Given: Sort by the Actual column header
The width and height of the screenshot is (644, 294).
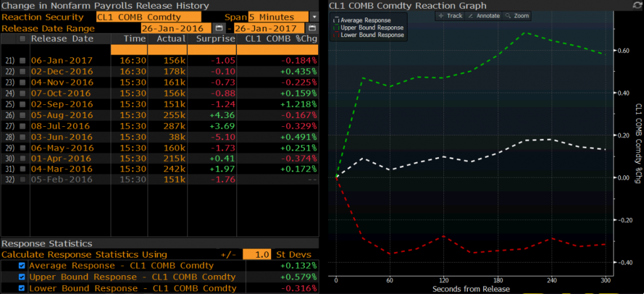Looking at the screenshot, I should pos(171,38).
